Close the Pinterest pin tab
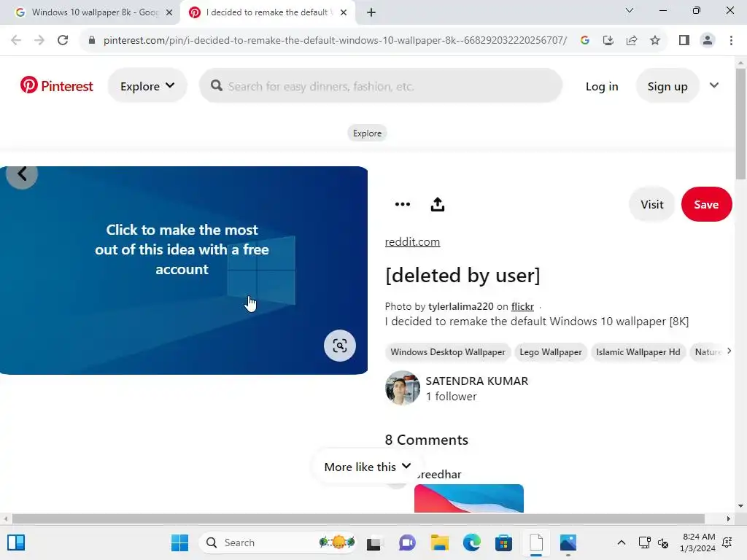Screen dimensions: 747x560 pyautogui.click(x=344, y=12)
